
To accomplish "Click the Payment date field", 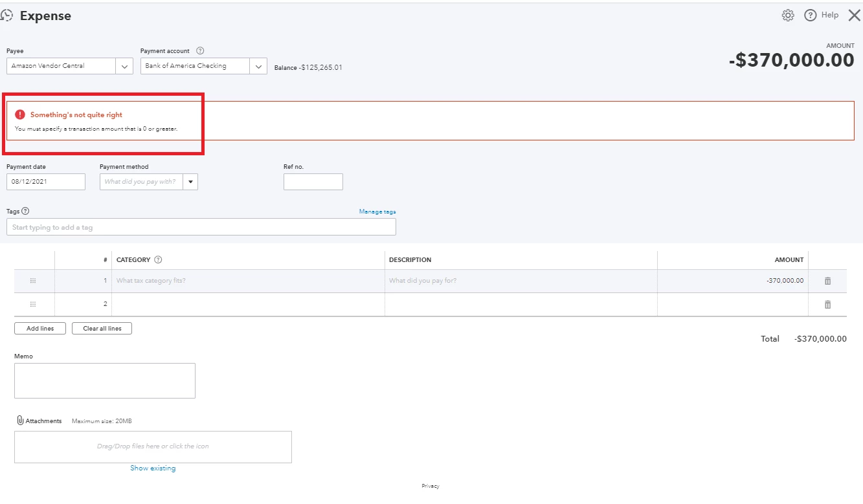I will click(46, 182).
